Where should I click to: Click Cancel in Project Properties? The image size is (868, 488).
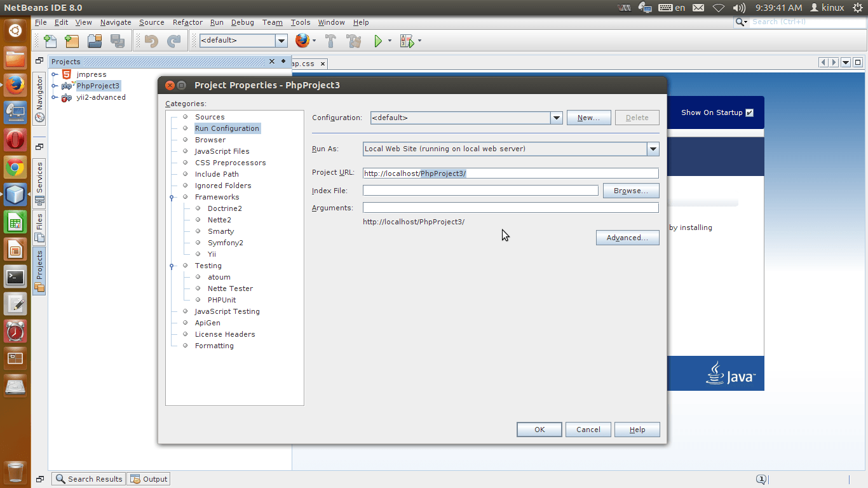(588, 430)
